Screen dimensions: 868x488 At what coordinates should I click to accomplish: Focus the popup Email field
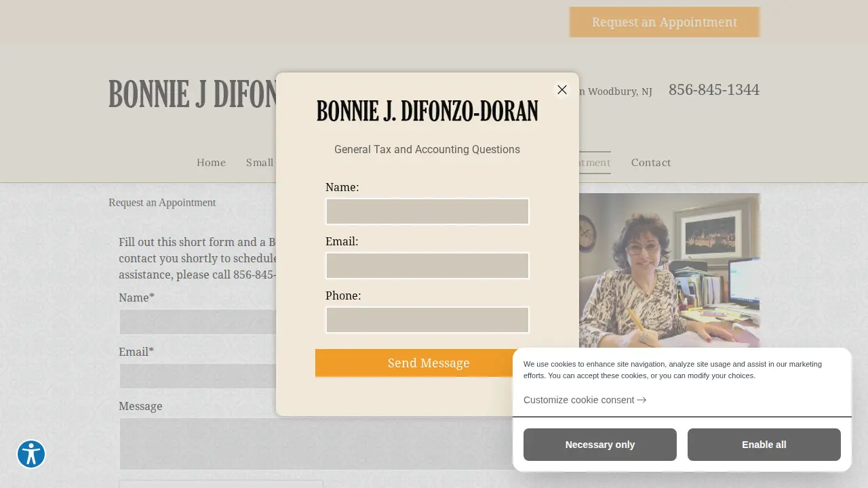pyautogui.click(x=427, y=266)
